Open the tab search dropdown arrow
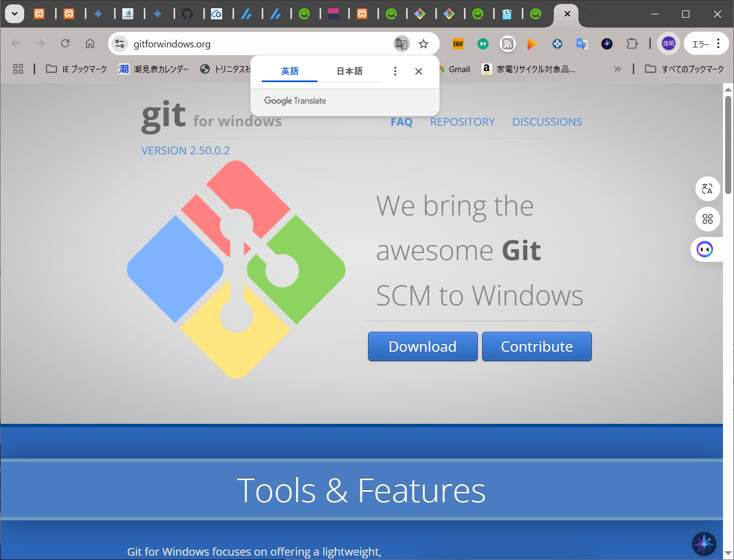 (x=15, y=14)
